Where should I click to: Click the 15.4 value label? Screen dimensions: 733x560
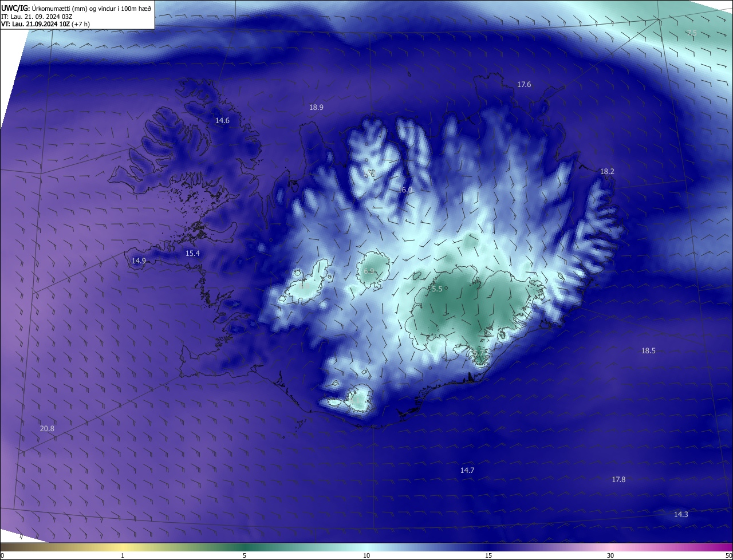coord(192,253)
